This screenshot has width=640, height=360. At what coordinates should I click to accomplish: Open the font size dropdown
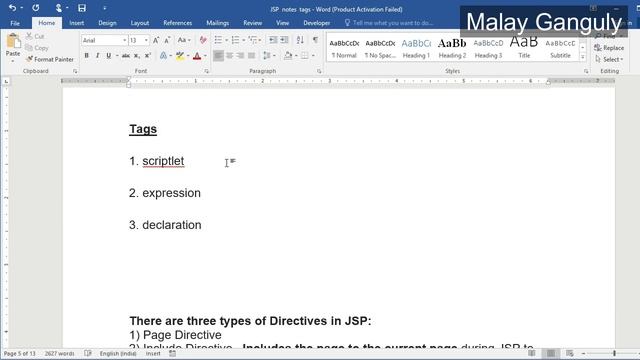pyautogui.click(x=146, y=40)
